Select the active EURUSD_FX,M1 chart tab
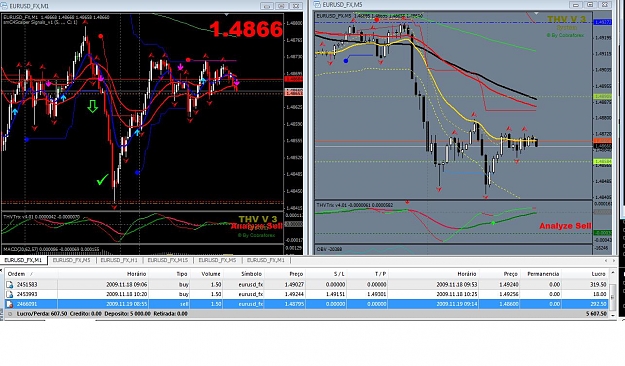 24,260
